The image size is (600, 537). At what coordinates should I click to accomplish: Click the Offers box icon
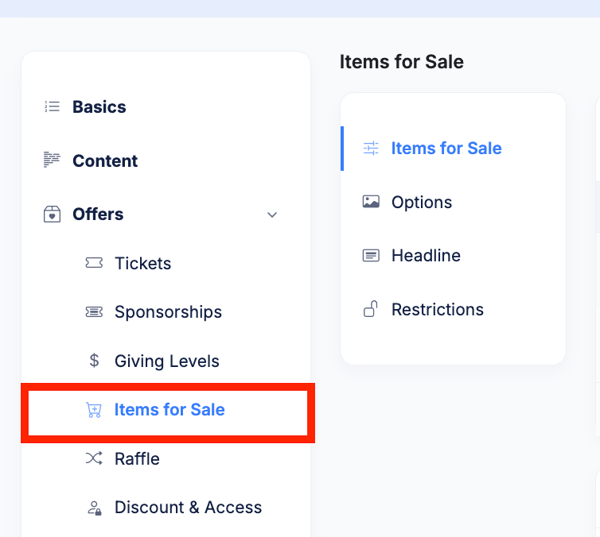coord(52,214)
